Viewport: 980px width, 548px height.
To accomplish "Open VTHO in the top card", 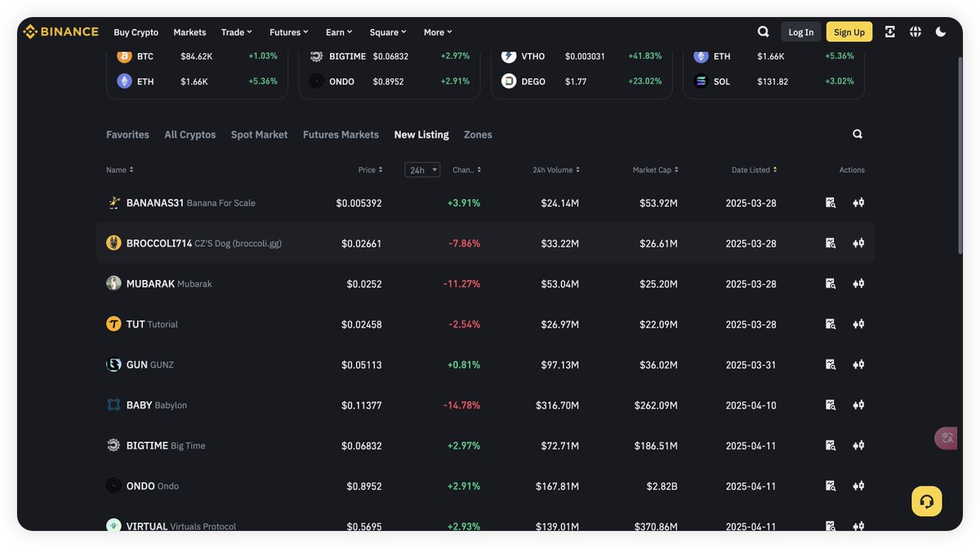I will (581, 56).
